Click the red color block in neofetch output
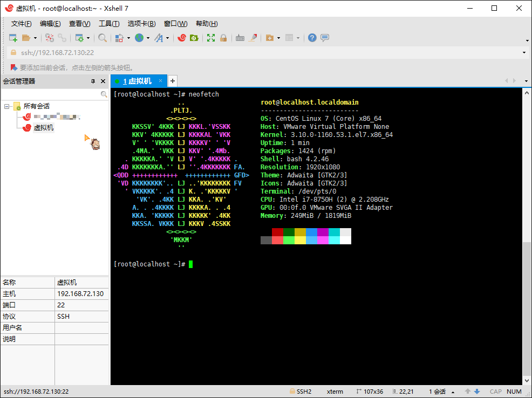This screenshot has width=532, height=398. click(x=277, y=232)
